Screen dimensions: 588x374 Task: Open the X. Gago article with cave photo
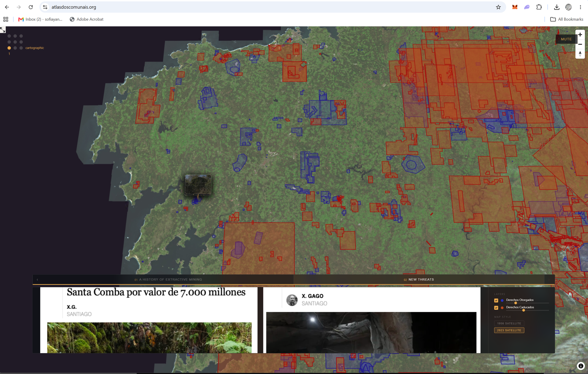click(x=372, y=320)
